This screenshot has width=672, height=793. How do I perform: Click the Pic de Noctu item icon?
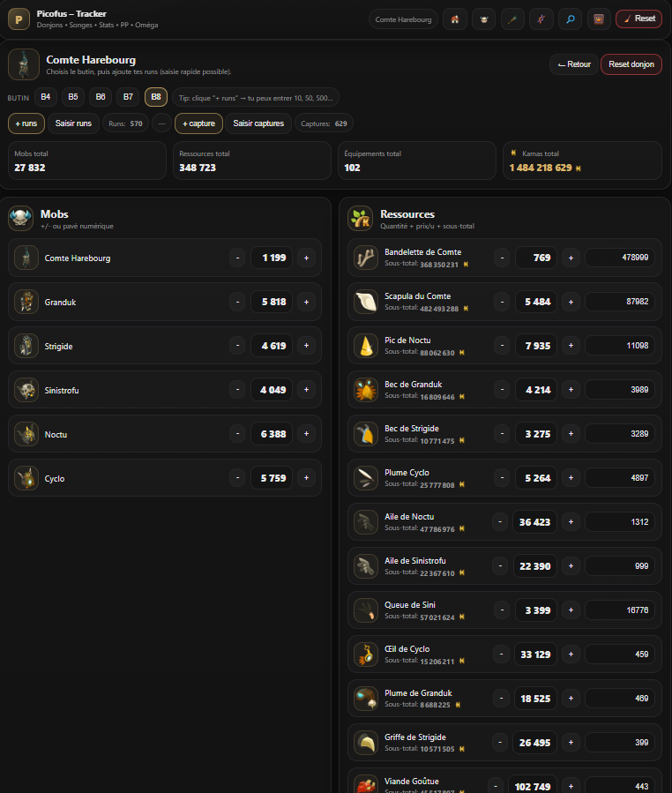point(366,346)
